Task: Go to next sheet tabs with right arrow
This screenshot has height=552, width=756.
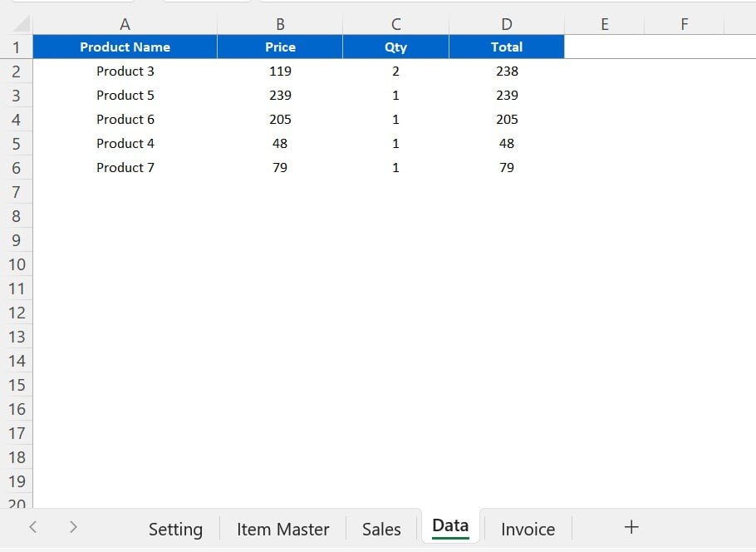Action: click(73, 527)
